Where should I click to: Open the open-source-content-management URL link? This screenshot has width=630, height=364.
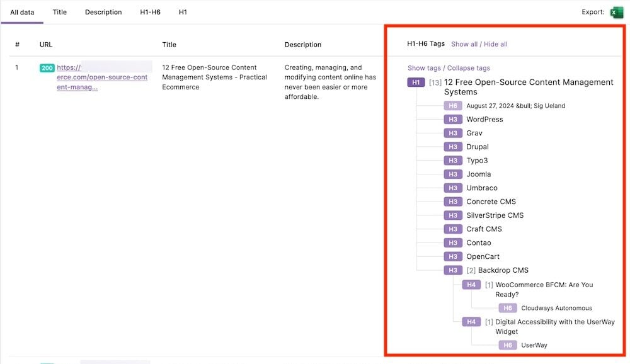pos(102,77)
